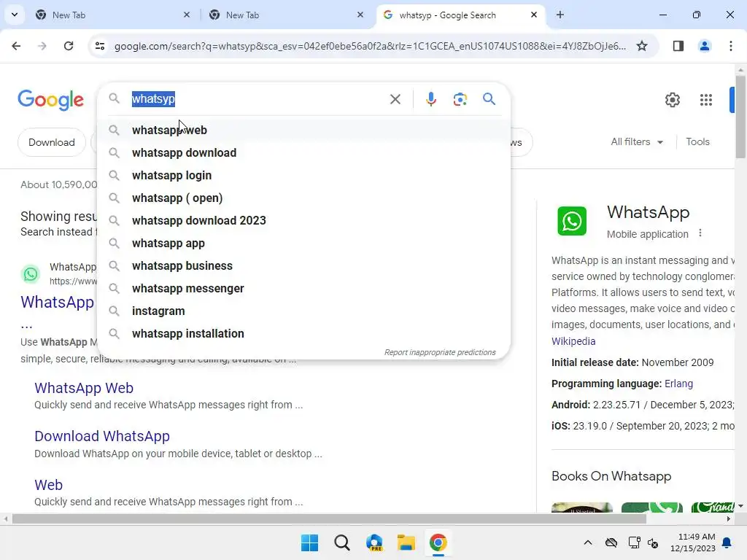Open Windows Start menu
The height and width of the screenshot is (560, 747).
tap(309, 542)
